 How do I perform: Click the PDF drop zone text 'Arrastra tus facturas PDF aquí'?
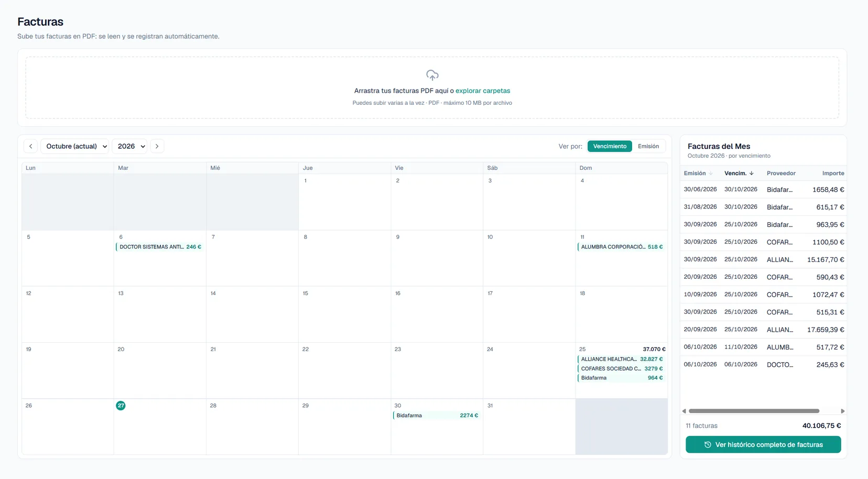(x=401, y=91)
